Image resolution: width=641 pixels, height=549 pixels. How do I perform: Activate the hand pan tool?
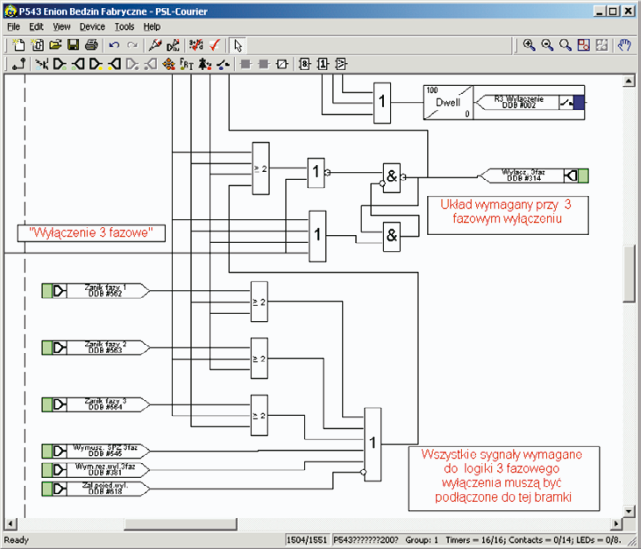(x=624, y=45)
